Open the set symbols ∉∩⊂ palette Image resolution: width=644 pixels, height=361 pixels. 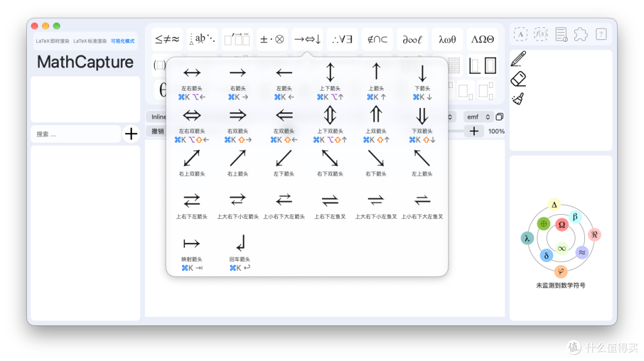click(x=377, y=39)
